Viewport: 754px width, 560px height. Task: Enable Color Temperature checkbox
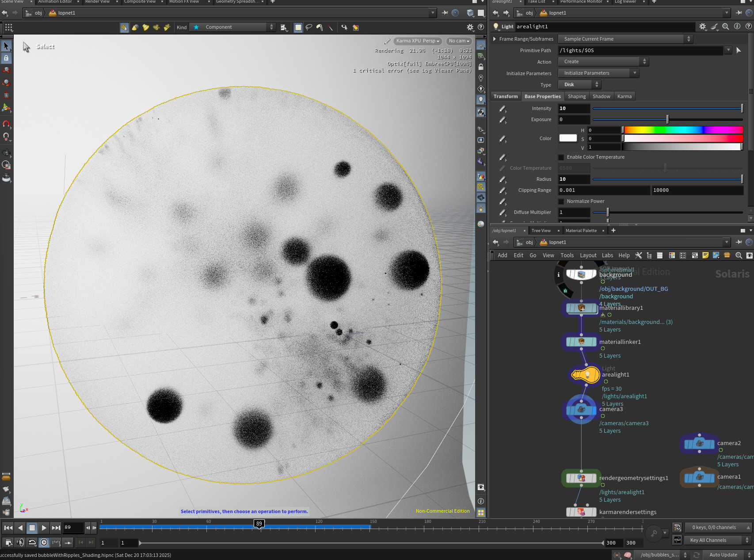(561, 157)
